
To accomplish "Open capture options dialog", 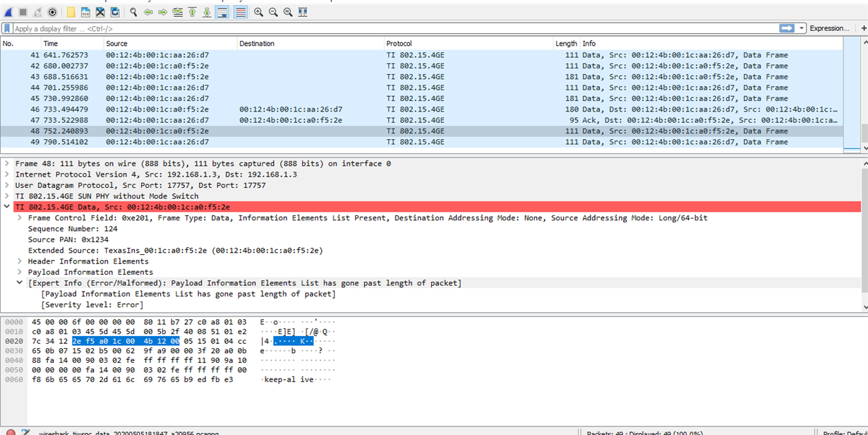I will (53, 12).
